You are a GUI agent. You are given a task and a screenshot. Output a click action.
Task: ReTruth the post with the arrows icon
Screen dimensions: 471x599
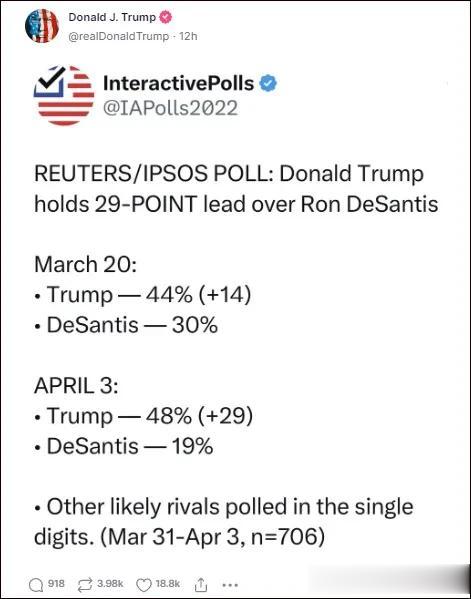(85, 584)
